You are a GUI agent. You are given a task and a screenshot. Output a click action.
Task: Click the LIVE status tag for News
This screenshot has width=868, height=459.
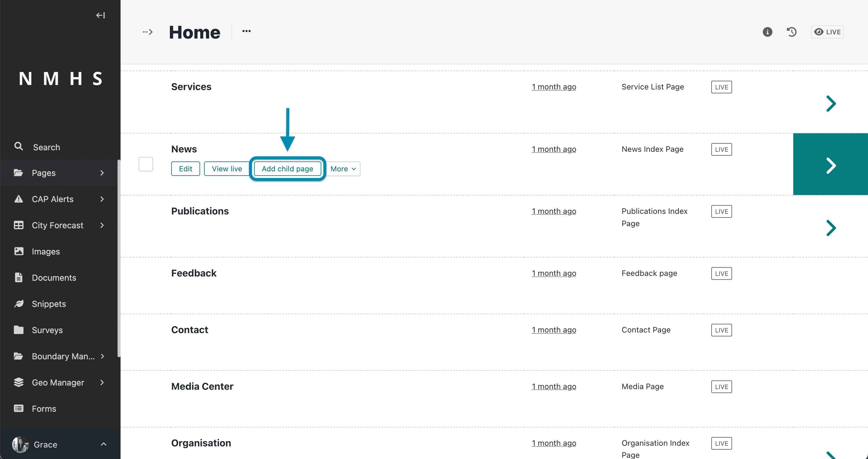coord(722,149)
